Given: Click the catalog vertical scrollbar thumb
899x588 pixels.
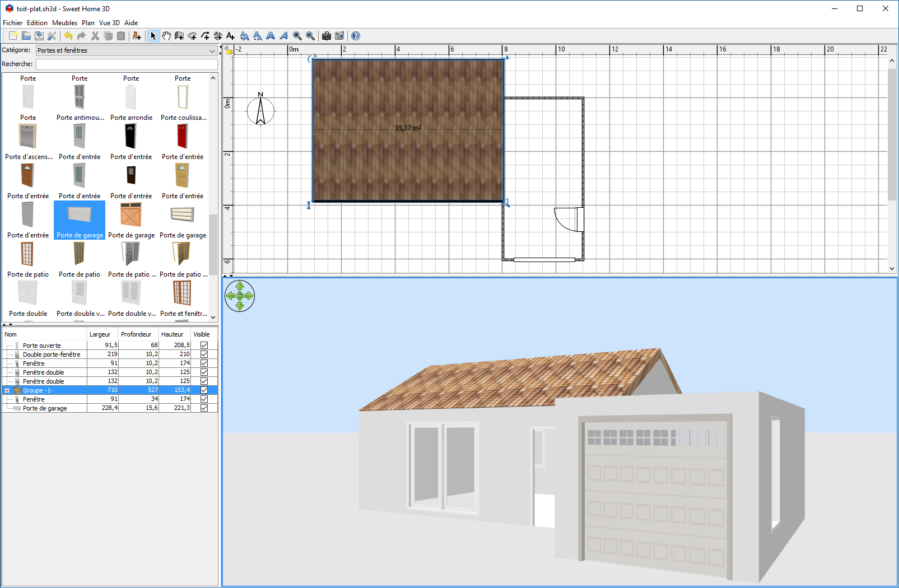Looking at the screenshot, I should [213, 245].
